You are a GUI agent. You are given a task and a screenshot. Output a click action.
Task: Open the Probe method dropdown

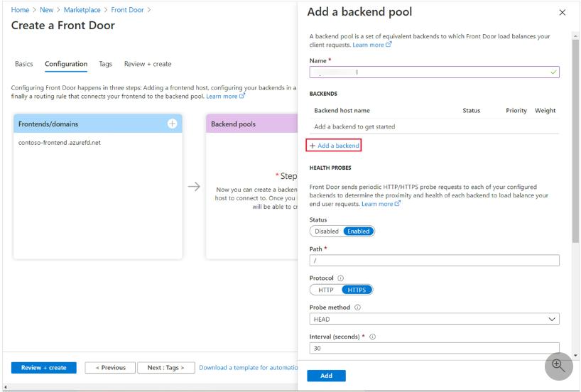click(x=434, y=320)
